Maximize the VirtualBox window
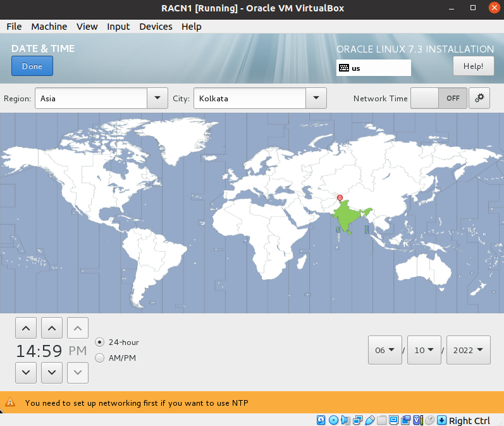The width and height of the screenshot is (504, 426). point(473,8)
